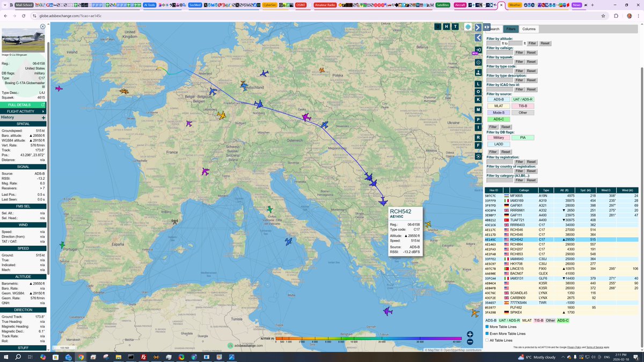Open the map layers switcher
Viewport: 644px width, 362px height.
[x=468, y=27]
